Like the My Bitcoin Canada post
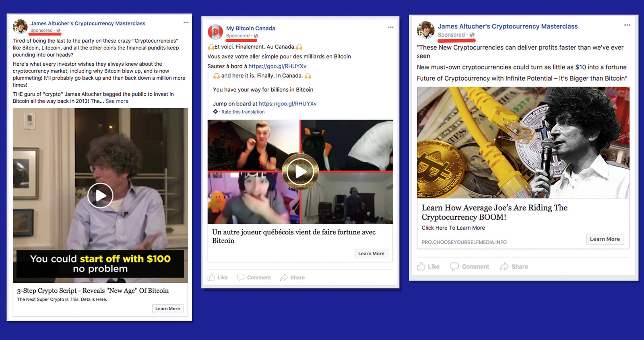This screenshot has width=644, height=340. (x=218, y=278)
